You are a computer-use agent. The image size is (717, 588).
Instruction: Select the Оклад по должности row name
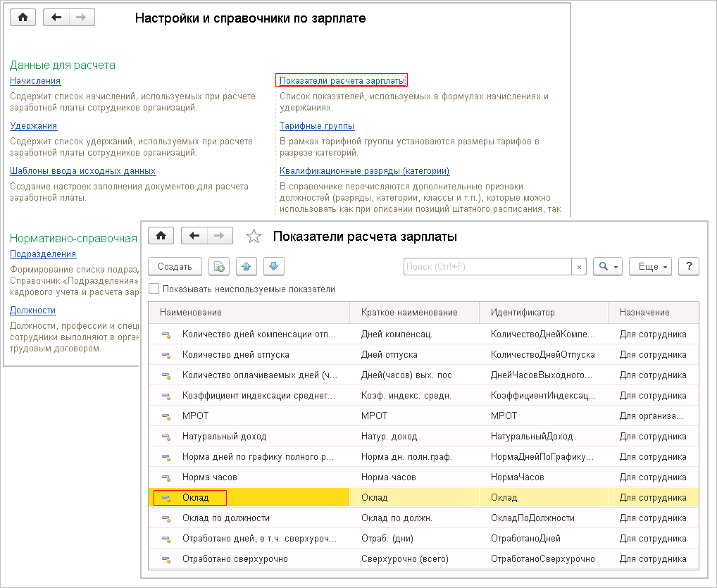(226, 518)
